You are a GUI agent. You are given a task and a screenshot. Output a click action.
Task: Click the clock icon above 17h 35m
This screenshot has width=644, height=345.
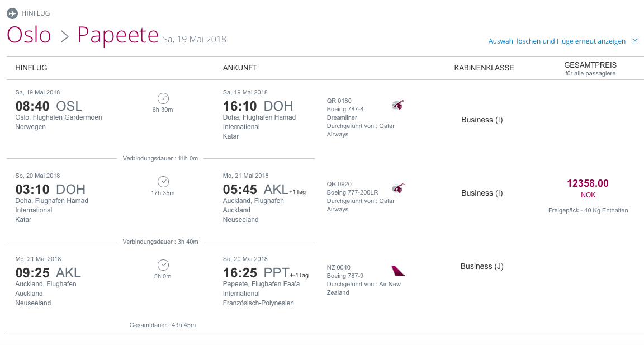click(163, 182)
